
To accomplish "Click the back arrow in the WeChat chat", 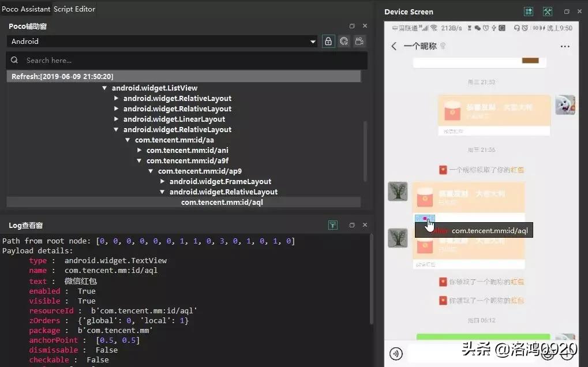I will pyautogui.click(x=394, y=46).
